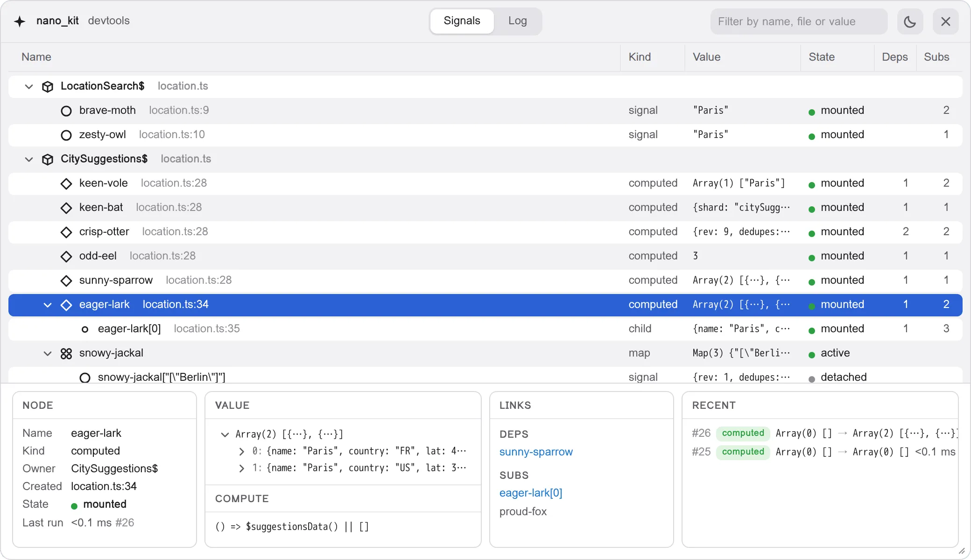The image size is (971, 560).
Task: Select the Signals tab
Action: (462, 21)
